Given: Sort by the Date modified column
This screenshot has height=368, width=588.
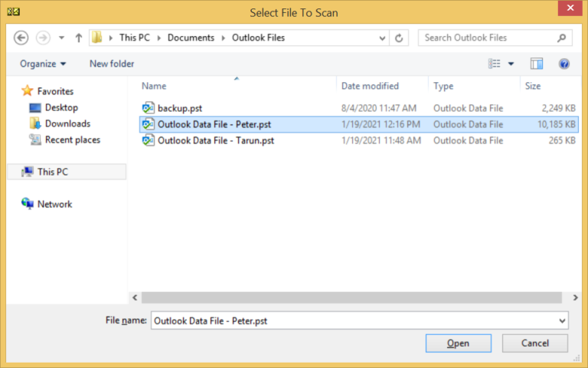Looking at the screenshot, I should (370, 86).
